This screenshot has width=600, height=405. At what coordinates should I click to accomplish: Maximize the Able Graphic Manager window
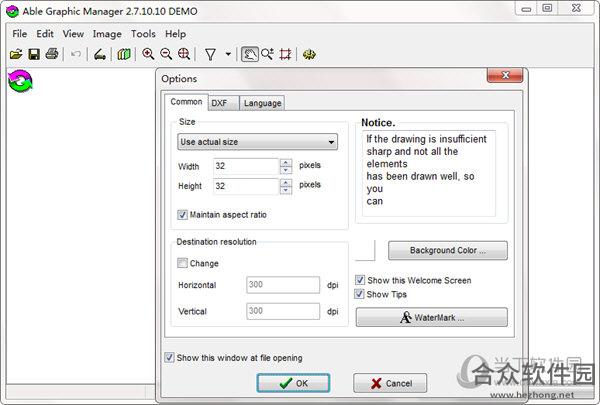(548, 8)
